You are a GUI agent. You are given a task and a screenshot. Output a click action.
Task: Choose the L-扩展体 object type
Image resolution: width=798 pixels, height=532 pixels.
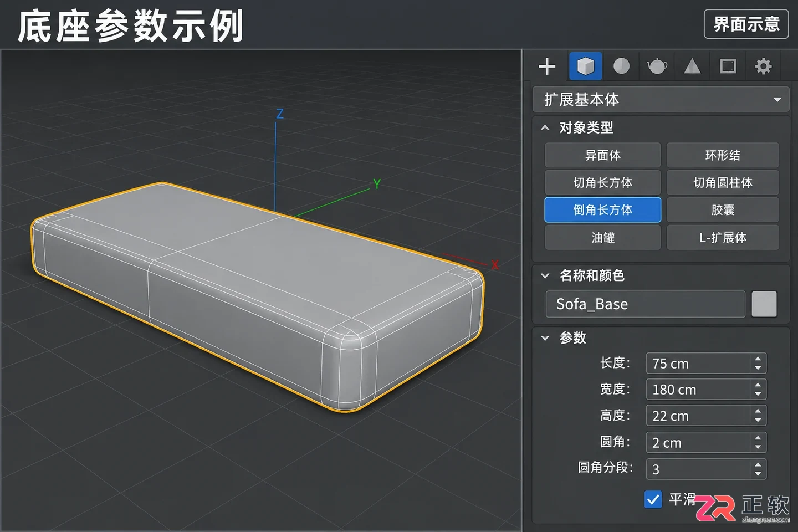point(723,237)
